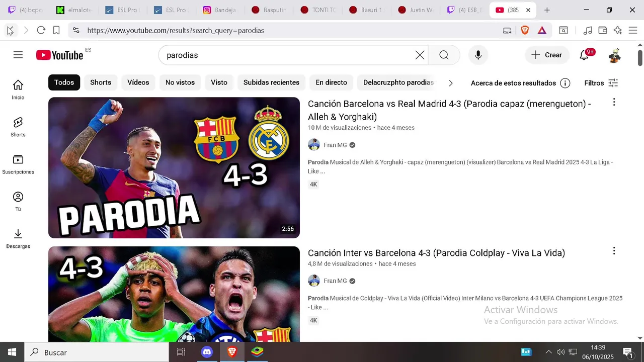Open Descargas in sidebar

click(18, 239)
